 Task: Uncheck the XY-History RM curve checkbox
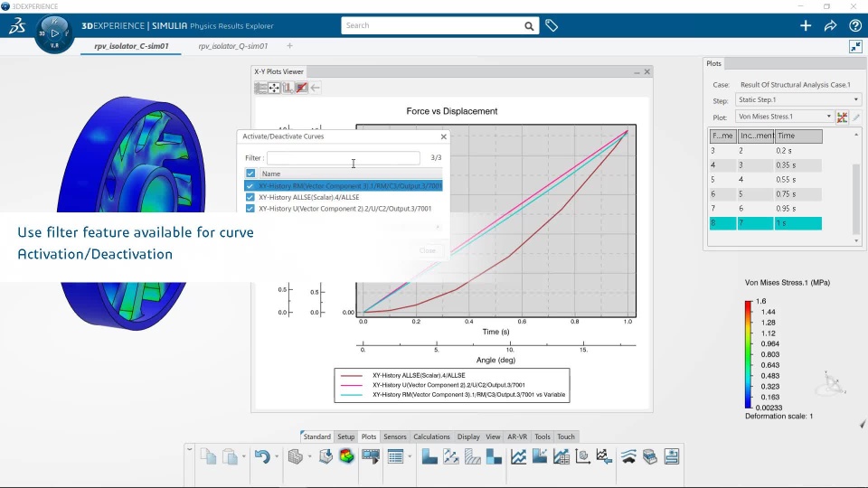coord(250,186)
